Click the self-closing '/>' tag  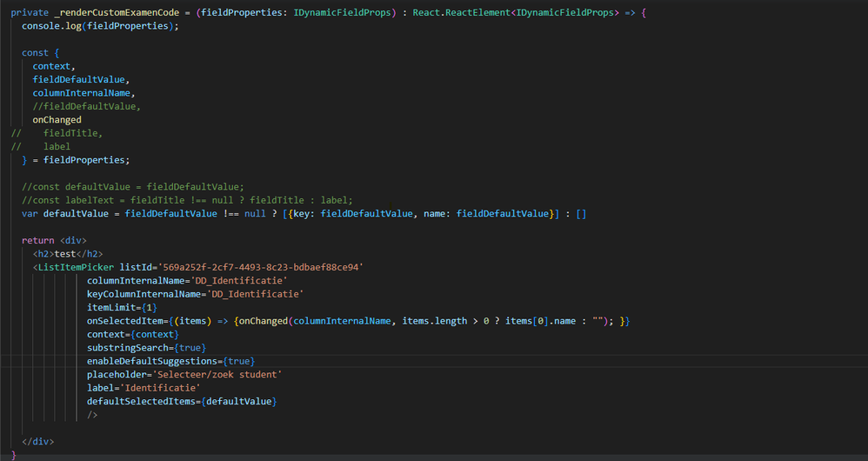coord(92,415)
